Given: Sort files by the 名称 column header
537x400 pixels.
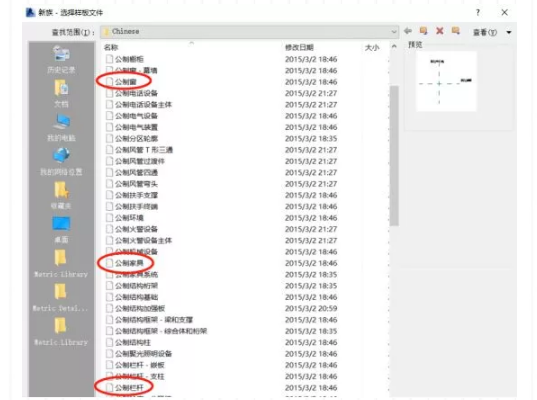Looking at the screenshot, I should [x=111, y=48].
